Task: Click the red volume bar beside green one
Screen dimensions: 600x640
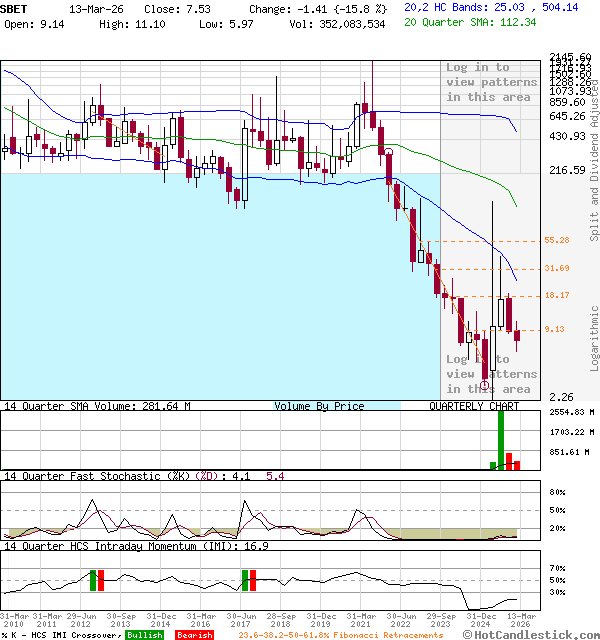Action: tap(509, 461)
